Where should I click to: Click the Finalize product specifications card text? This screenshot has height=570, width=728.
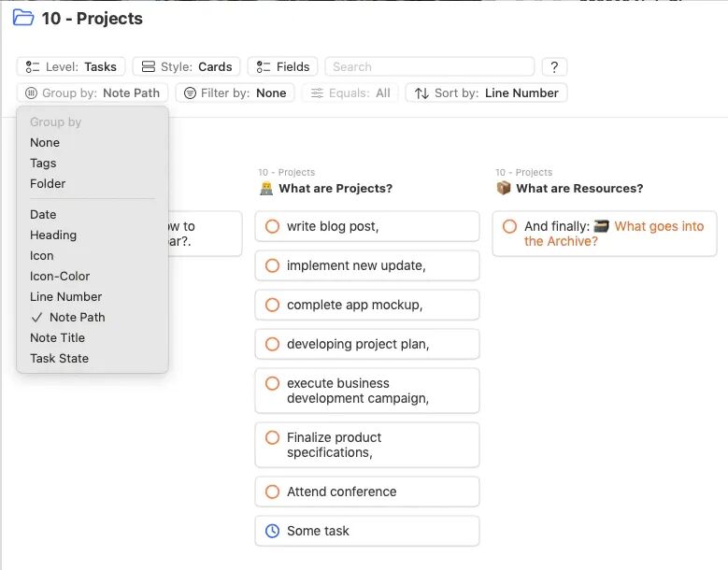pyautogui.click(x=334, y=445)
